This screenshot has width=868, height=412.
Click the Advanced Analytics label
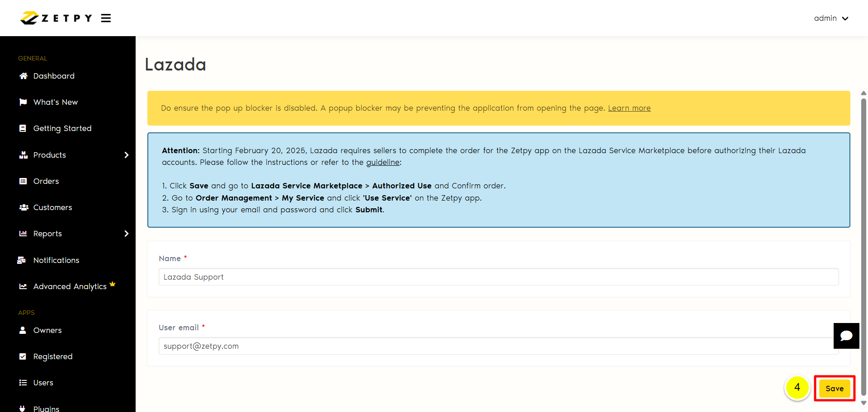(x=70, y=286)
